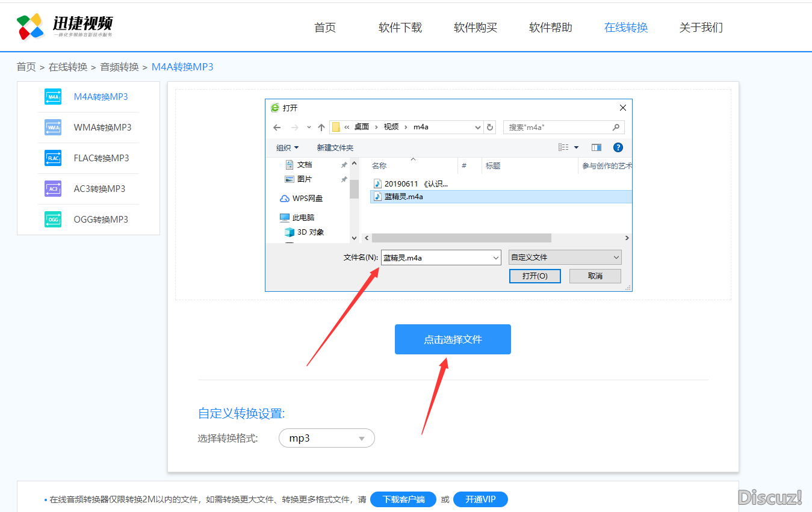Open the dialog help icon
Viewport: 812px width, 512px height.
[618, 147]
